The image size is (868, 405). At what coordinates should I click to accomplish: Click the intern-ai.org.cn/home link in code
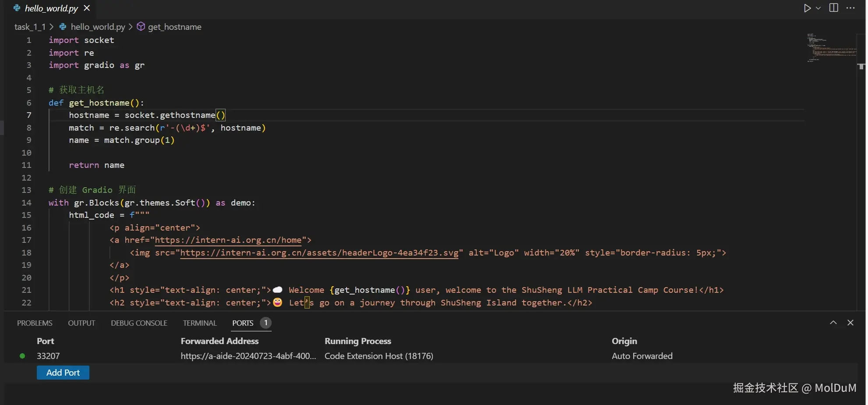coord(228,240)
